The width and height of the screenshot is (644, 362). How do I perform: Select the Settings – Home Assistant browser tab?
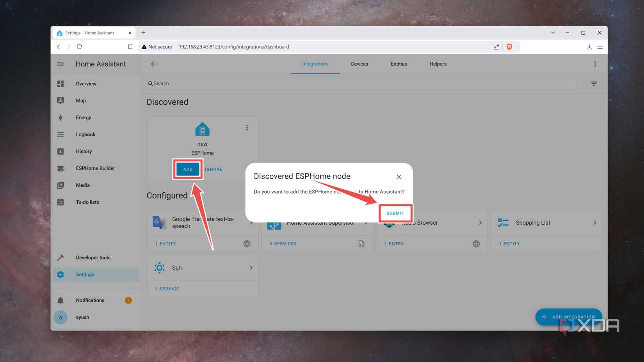coord(94,33)
